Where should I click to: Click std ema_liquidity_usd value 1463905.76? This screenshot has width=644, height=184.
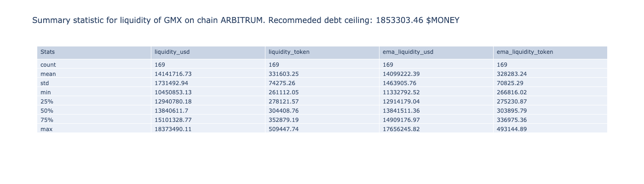click(399, 83)
